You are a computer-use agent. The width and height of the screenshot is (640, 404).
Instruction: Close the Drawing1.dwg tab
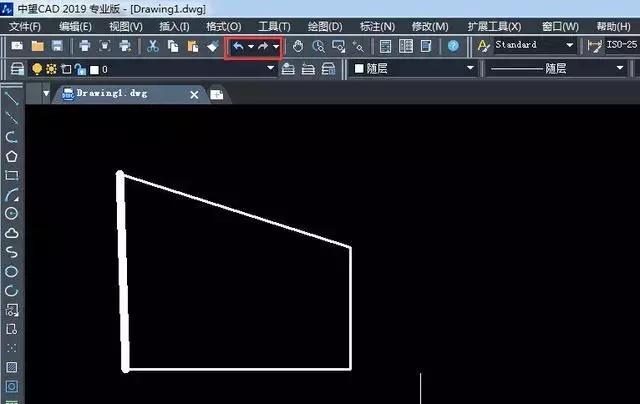(x=194, y=95)
